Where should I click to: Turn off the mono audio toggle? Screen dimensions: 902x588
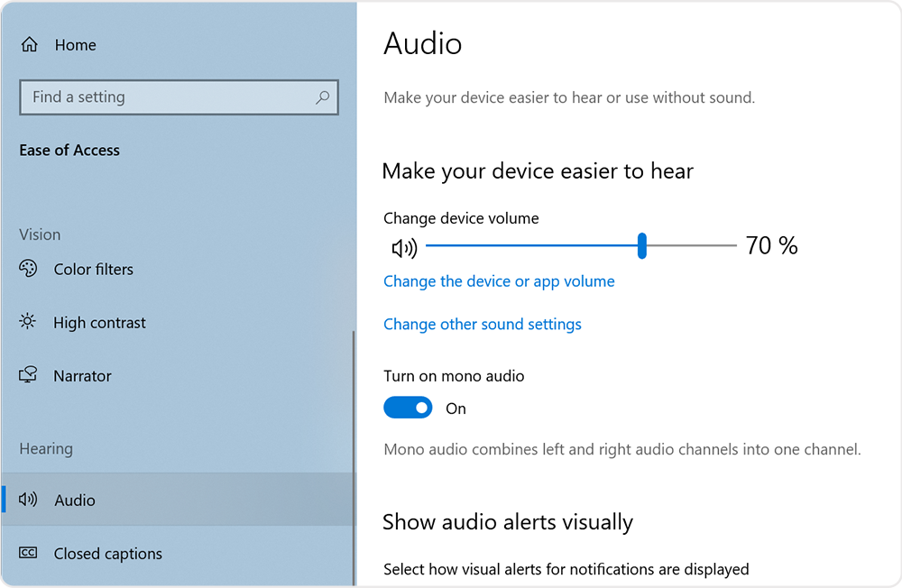(408, 408)
